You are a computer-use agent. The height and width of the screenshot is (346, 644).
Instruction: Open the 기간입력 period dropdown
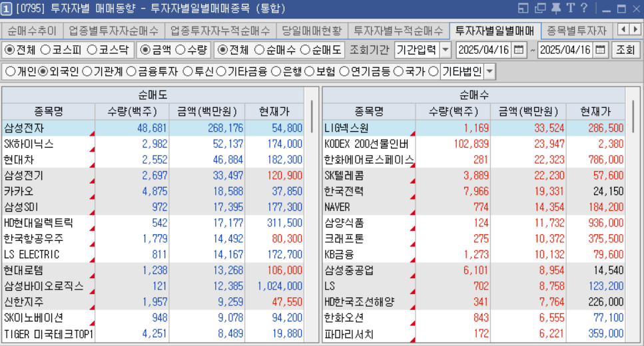click(446, 50)
